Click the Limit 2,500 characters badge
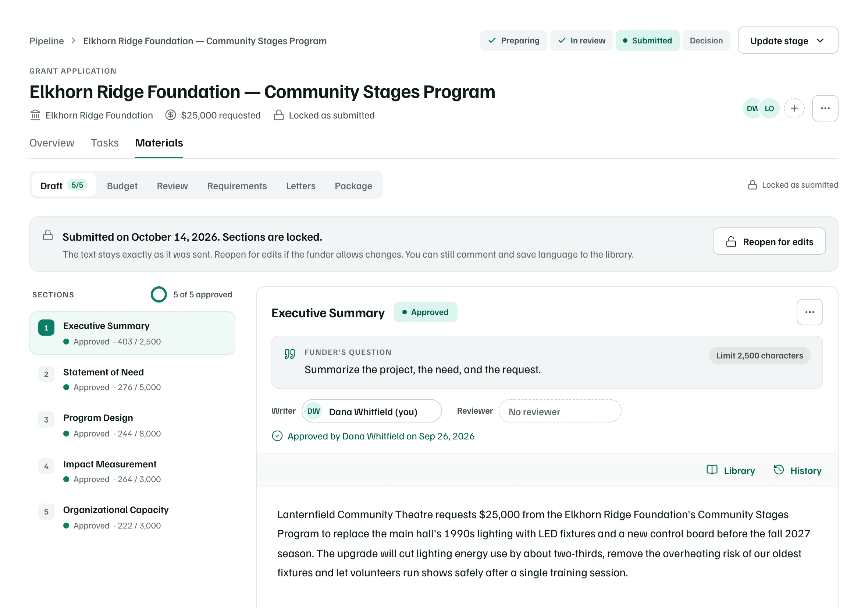 pyautogui.click(x=759, y=355)
